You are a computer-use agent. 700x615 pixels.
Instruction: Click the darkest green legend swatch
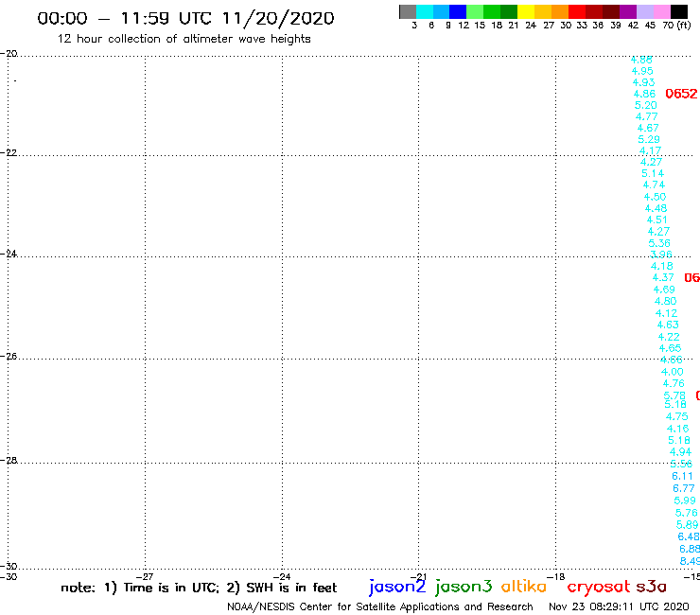click(509, 11)
